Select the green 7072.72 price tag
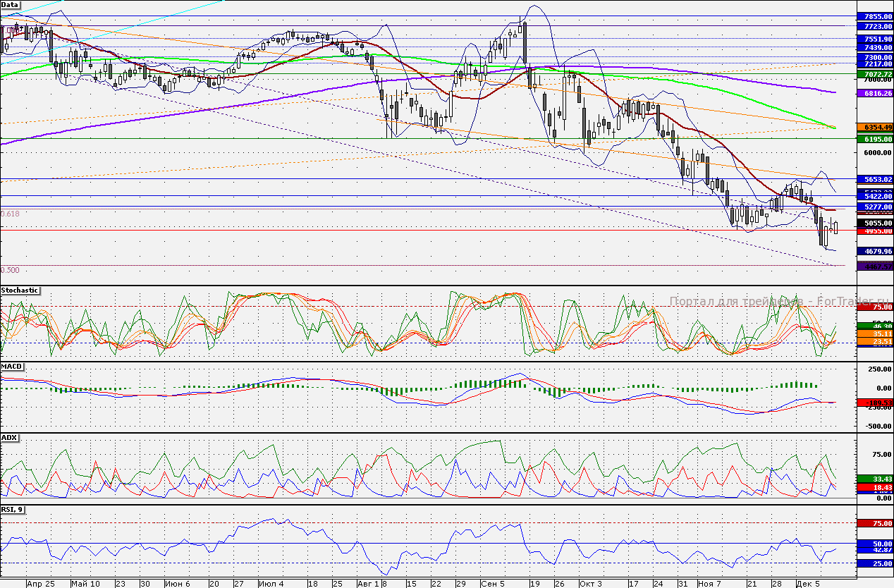 pyautogui.click(x=874, y=74)
